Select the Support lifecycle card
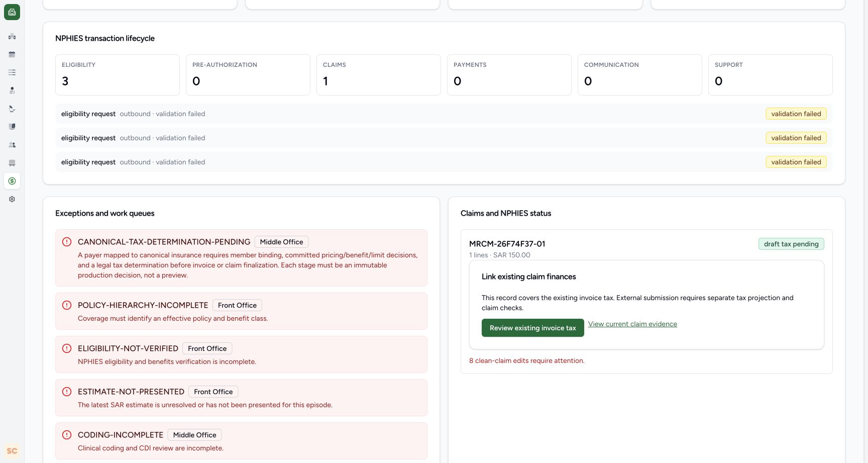Image resolution: width=868 pixels, height=463 pixels. coord(771,75)
